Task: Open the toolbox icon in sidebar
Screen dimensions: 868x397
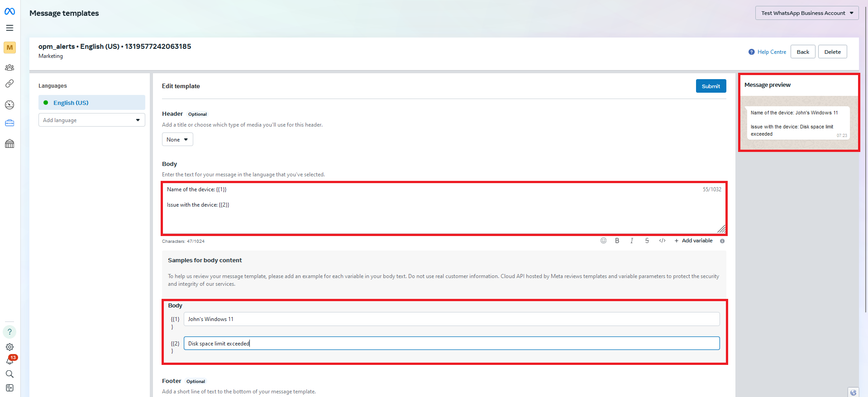Action: [x=10, y=123]
